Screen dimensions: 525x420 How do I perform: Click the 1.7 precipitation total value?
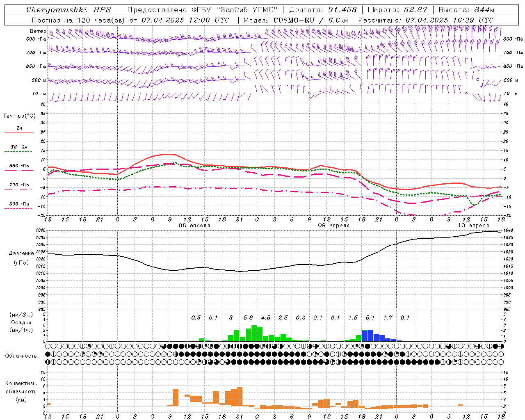(x=388, y=317)
